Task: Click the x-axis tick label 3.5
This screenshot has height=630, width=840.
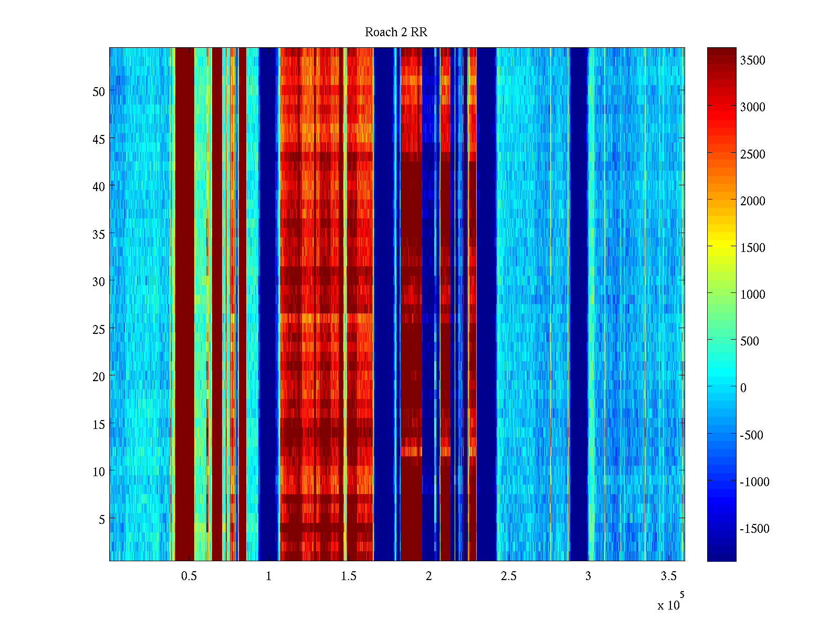Action: pyautogui.click(x=668, y=576)
